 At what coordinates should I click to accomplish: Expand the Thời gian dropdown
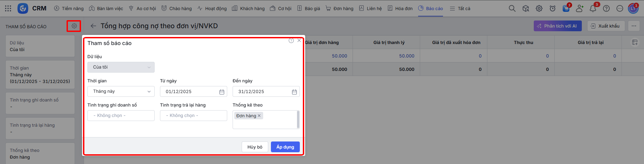(x=121, y=91)
